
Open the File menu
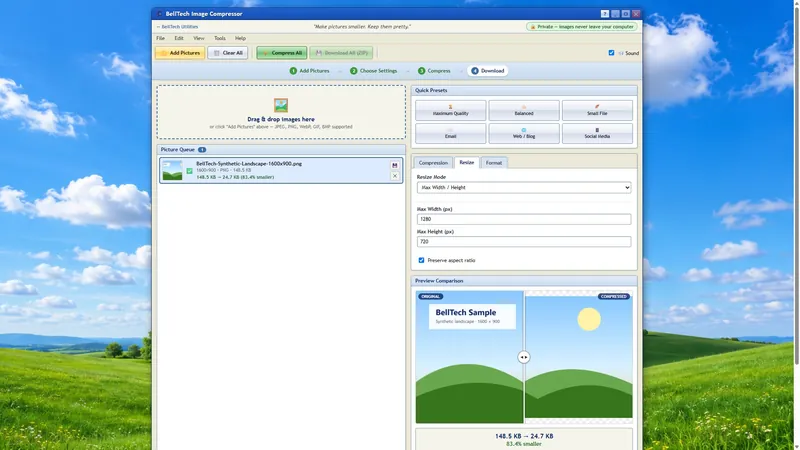[160, 38]
